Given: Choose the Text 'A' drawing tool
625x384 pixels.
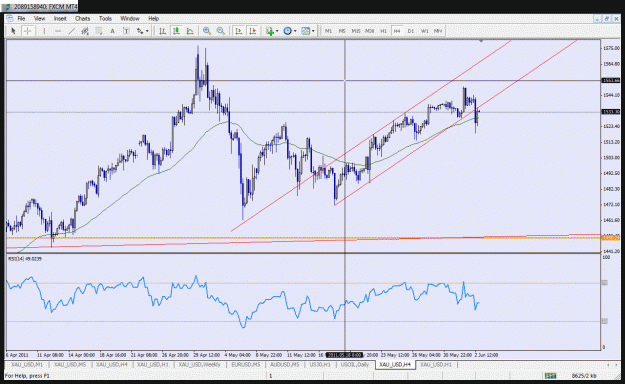Looking at the screenshot, I should 112,31.
